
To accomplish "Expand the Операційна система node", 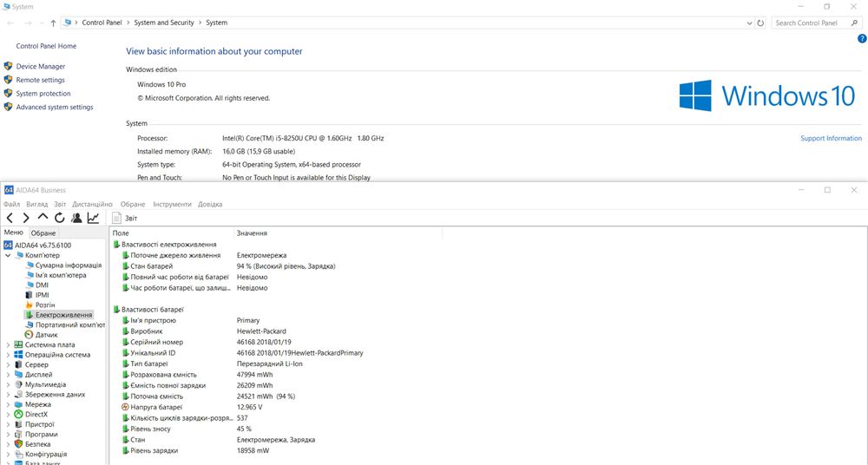I will 8,355.
